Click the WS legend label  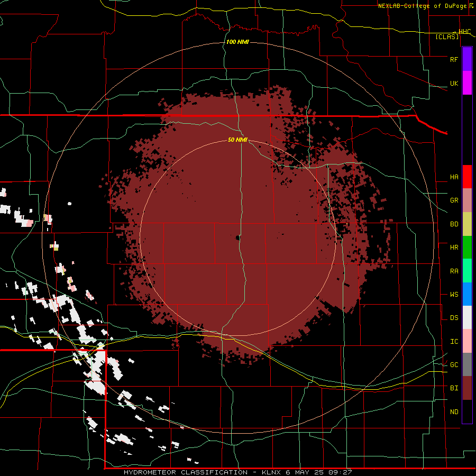454,294
